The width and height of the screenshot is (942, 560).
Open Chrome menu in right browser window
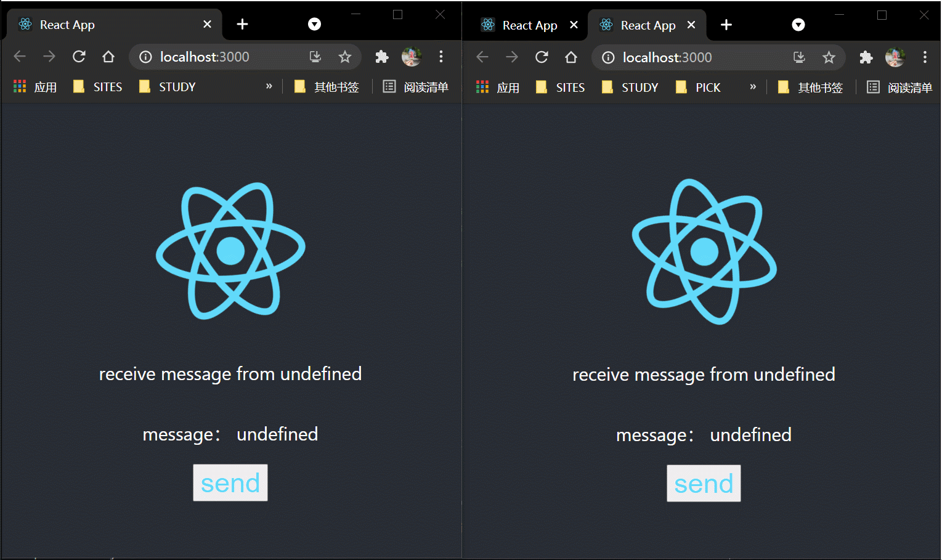coord(925,57)
